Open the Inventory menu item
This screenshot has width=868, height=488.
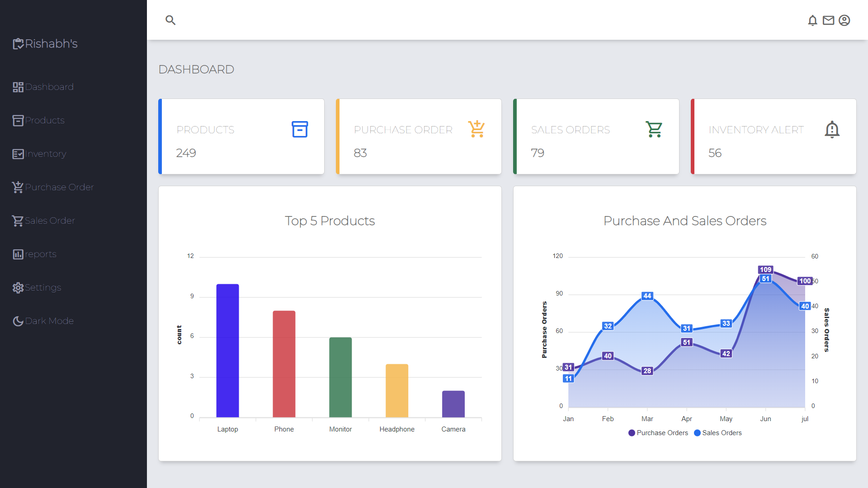pos(46,154)
